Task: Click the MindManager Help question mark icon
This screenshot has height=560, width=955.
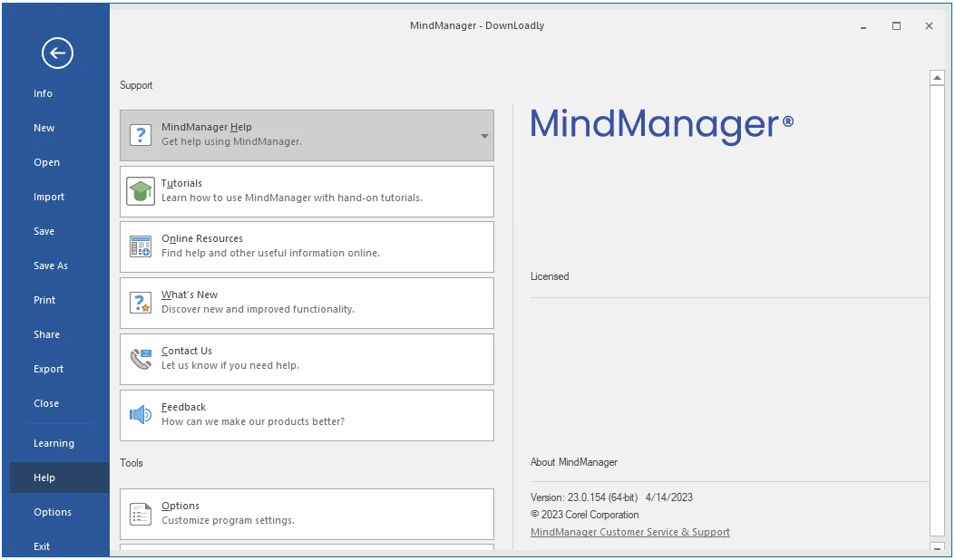Action: coord(141,135)
